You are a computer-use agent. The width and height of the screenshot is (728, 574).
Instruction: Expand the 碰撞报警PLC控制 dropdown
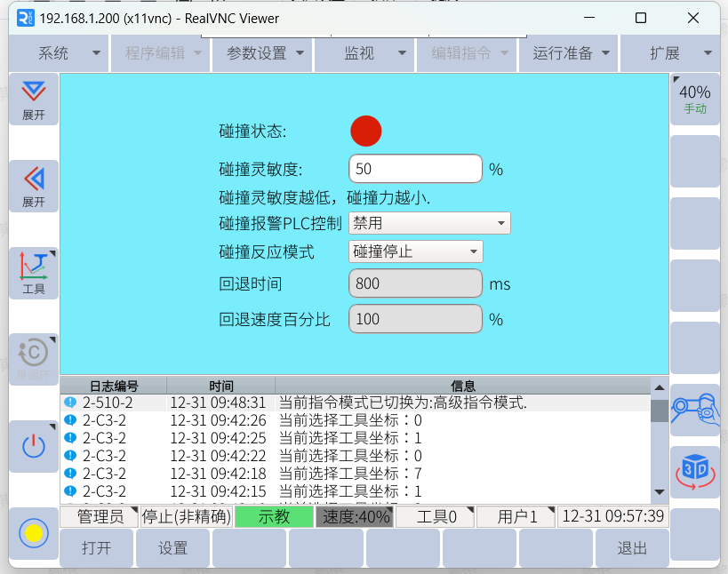pyautogui.click(x=429, y=223)
